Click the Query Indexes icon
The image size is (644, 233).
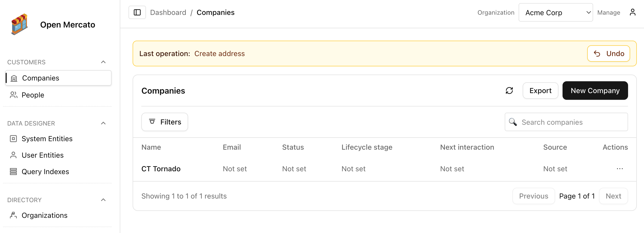pos(13,171)
